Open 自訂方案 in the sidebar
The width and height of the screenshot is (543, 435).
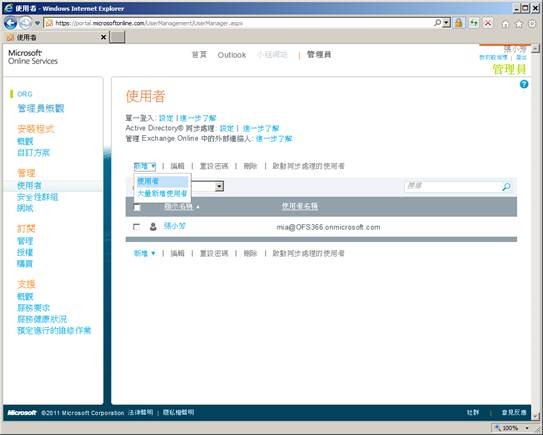(x=33, y=153)
